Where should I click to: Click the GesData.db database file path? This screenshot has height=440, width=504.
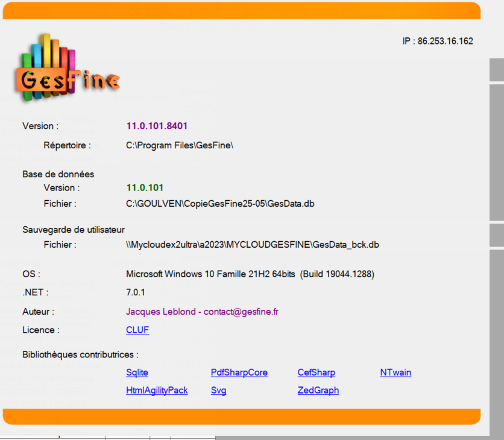click(x=220, y=204)
